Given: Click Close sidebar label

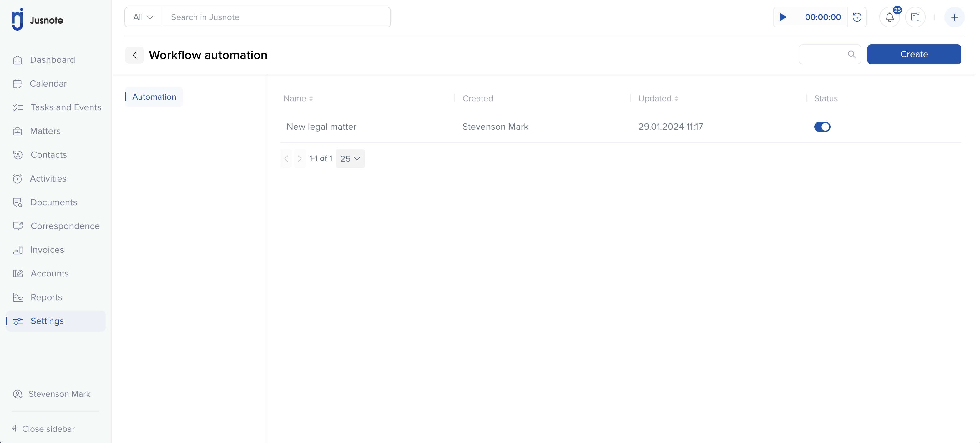Looking at the screenshot, I should click(x=48, y=429).
